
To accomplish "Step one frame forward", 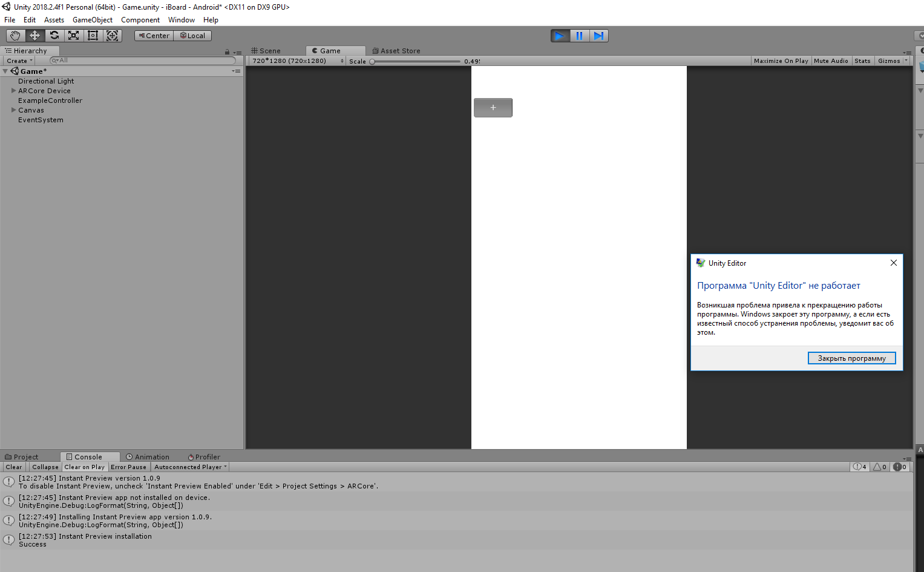I will coord(599,35).
